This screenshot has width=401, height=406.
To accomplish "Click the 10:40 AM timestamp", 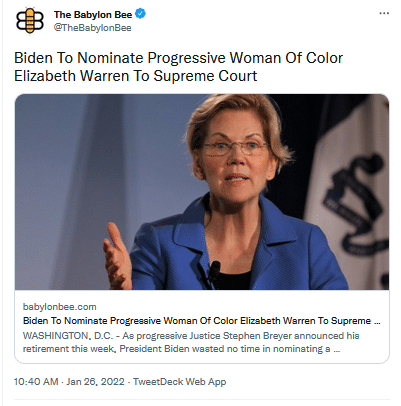I will (x=36, y=382).
